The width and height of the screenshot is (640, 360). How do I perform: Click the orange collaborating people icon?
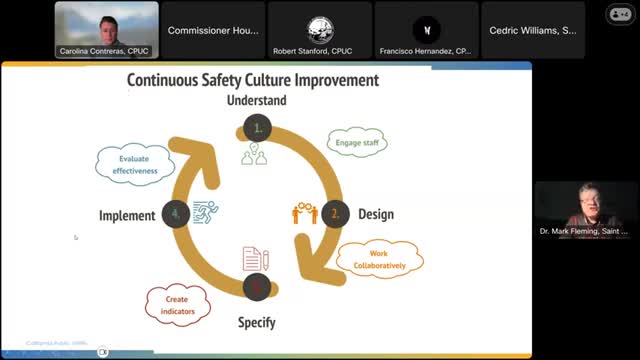(305, 213)
